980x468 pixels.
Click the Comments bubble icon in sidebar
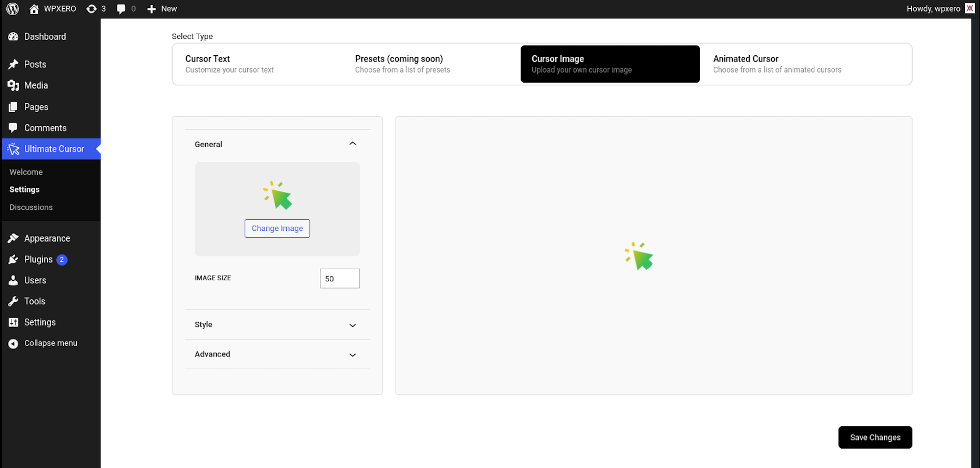[x=14, y=128]
